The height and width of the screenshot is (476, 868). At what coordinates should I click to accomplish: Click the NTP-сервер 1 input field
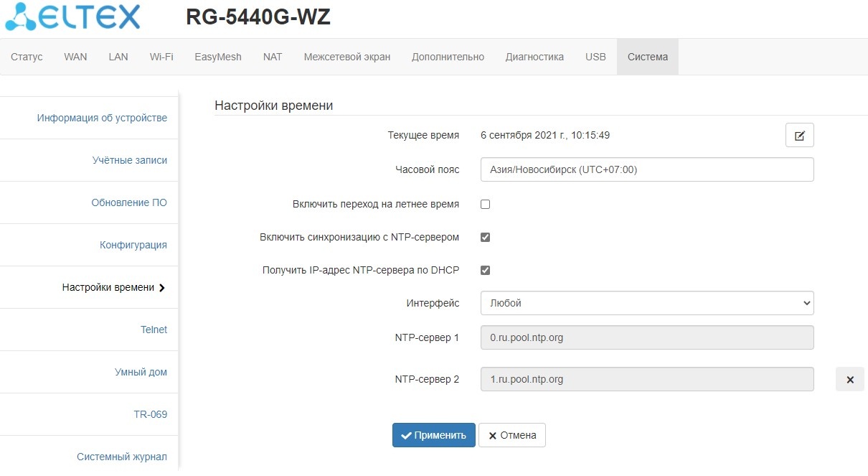[x=646, y=337]
